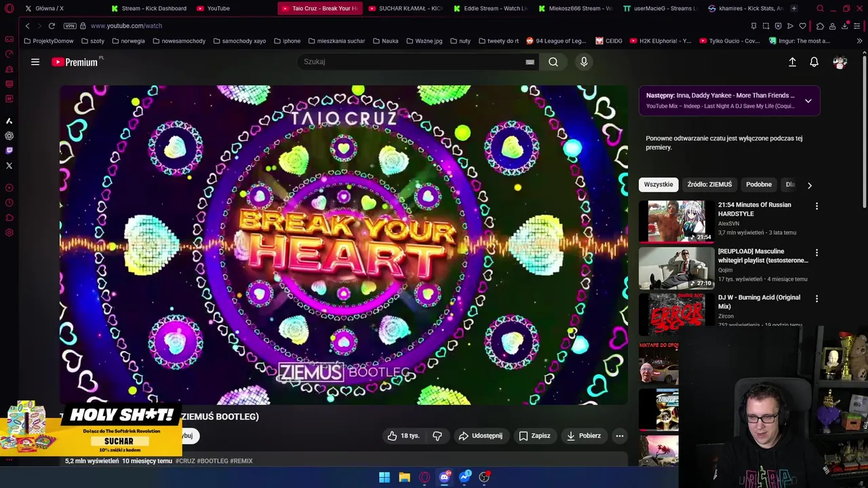Open the Nauka bookmarks folder
Viewport: 868px width, 488px height.
385,41
